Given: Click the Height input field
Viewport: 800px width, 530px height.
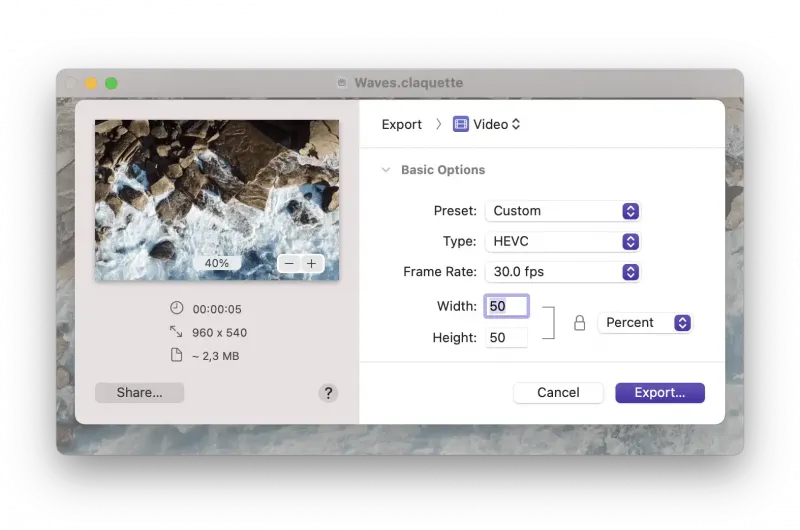Looking at the screenshot, I should [x=506, y=338].
